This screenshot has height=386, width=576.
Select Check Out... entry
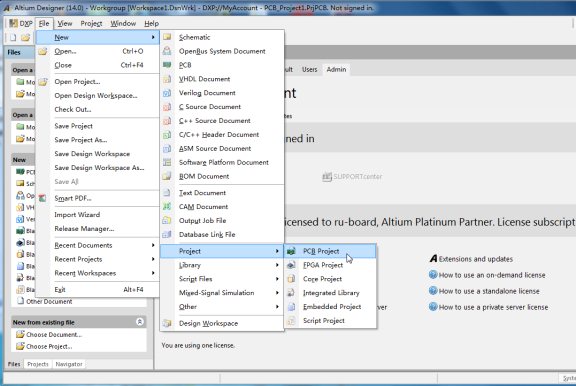[97, 109]
